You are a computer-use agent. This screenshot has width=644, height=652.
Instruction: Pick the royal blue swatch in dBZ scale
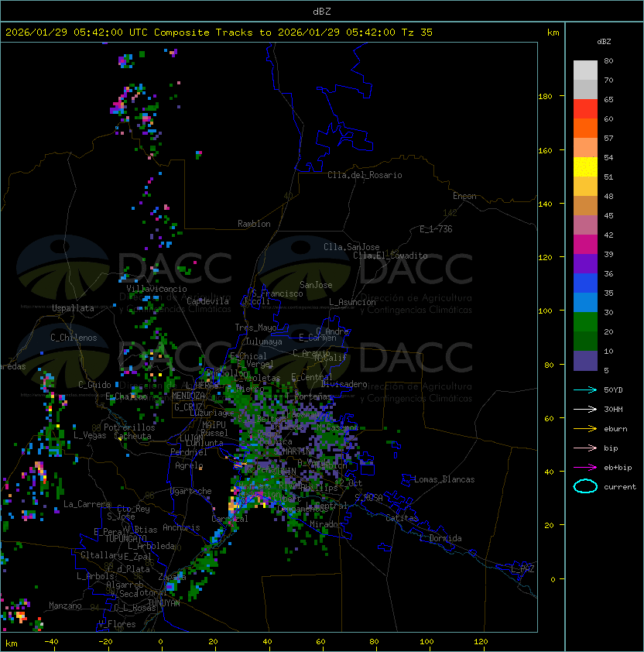click(585, 283)
